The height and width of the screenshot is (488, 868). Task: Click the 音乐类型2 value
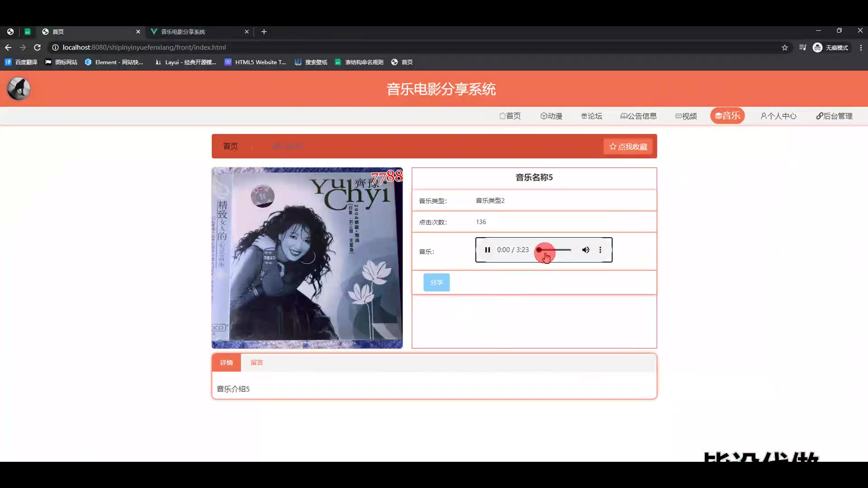490,201
